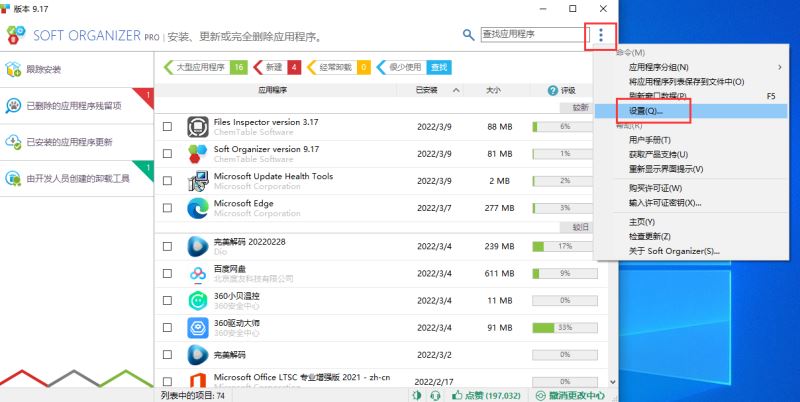Click the 百度网盘 app icon
The width and height of the screenshot is (800, 402).
(x=197, y=274)
